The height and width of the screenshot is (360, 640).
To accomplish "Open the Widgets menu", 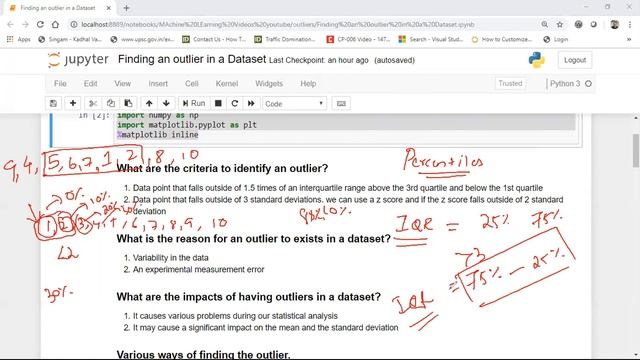I will [x=269, y=84].
